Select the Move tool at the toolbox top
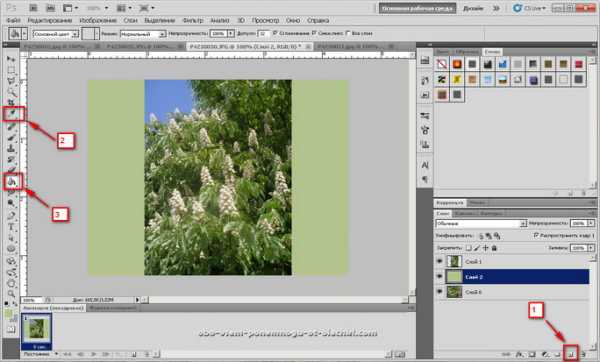This screenshot has height=362, width=600. pyautogui.click(x=11, y=59)
